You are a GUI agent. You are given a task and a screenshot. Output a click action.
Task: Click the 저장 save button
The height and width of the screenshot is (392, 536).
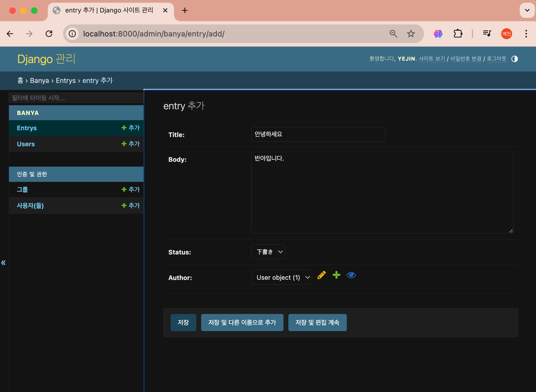tap(183, 322)
